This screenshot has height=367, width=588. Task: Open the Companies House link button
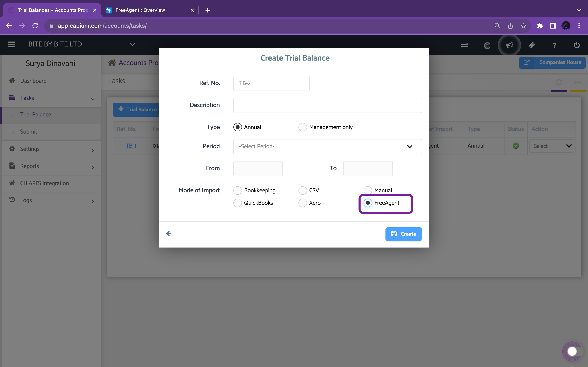tap(552, 62)
